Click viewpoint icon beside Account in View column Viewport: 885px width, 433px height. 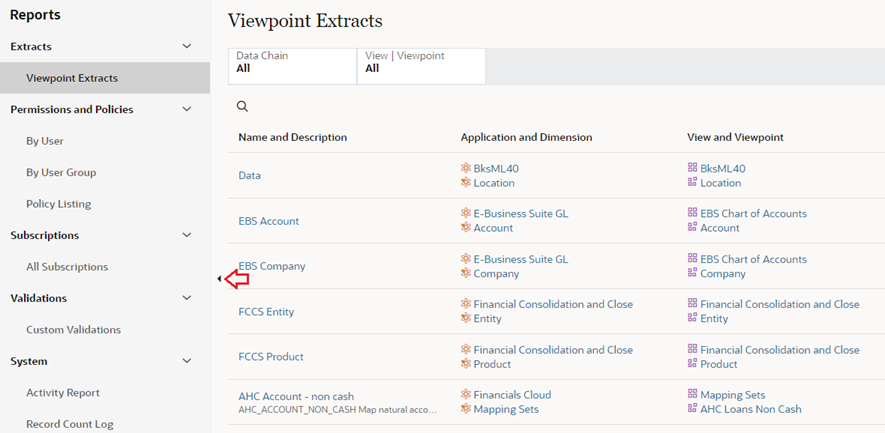click(692, 228)
